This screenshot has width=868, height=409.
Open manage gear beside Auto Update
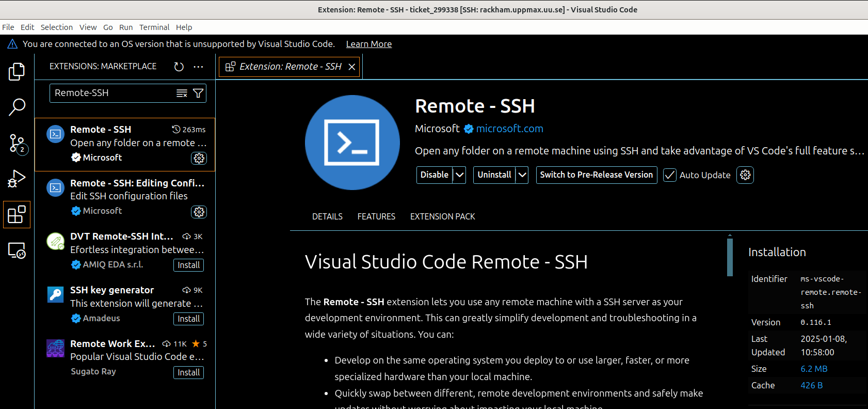pos(745,175)
